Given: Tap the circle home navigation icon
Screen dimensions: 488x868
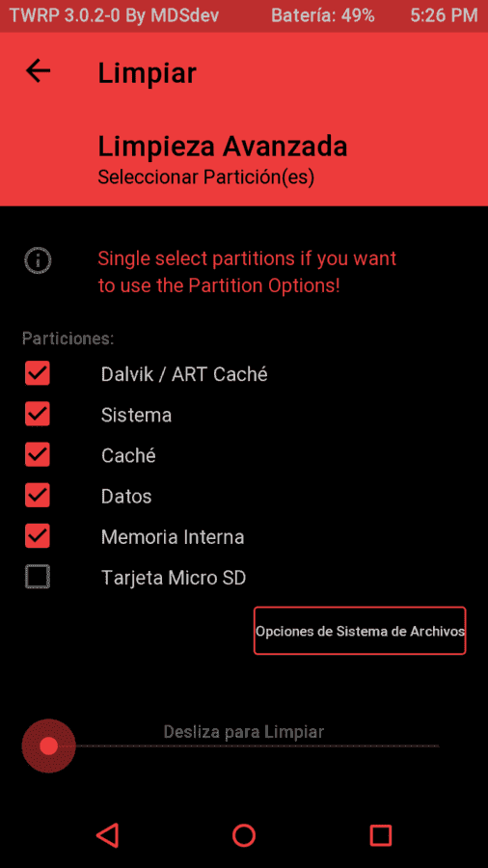Looking at the screenshot, I should click(244, 835).
